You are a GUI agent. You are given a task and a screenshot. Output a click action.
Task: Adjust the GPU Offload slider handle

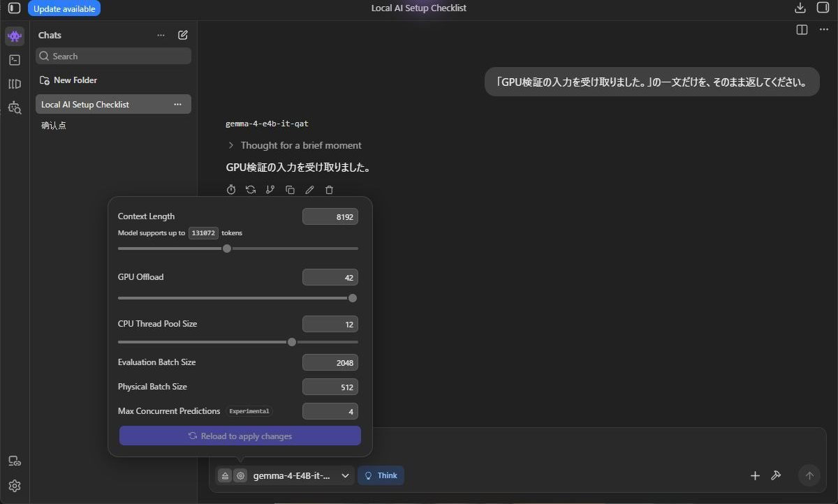pyautogui.click(x=353, y=298)
